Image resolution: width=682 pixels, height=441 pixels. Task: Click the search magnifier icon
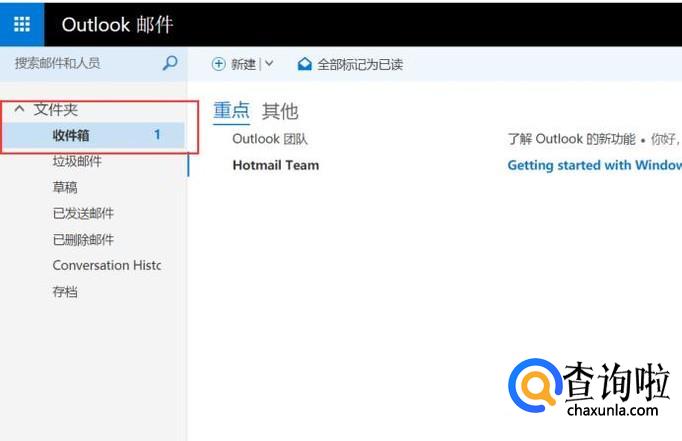(x=170, y=63)
